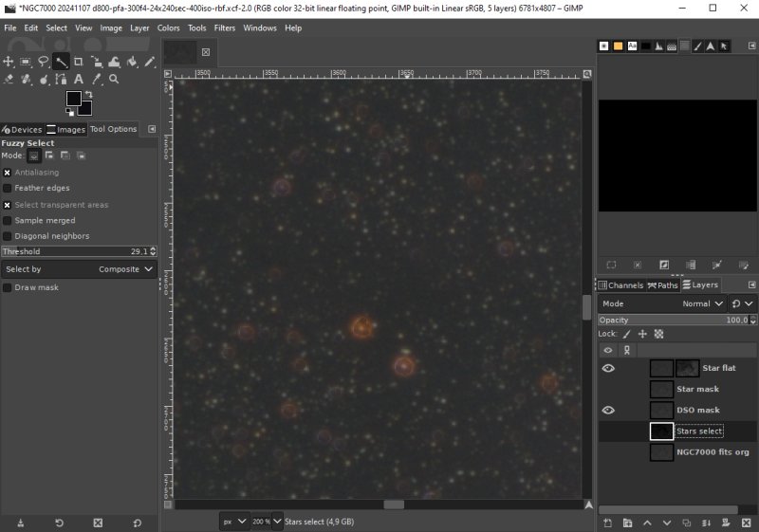Enable the Sample merged checkbox
759x532 pixels.
click(8, 221)
